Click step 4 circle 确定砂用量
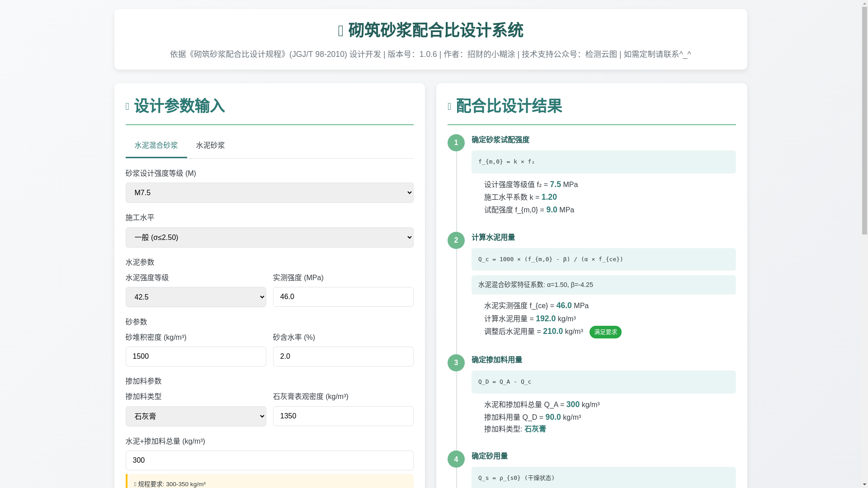 click(456, 459)
